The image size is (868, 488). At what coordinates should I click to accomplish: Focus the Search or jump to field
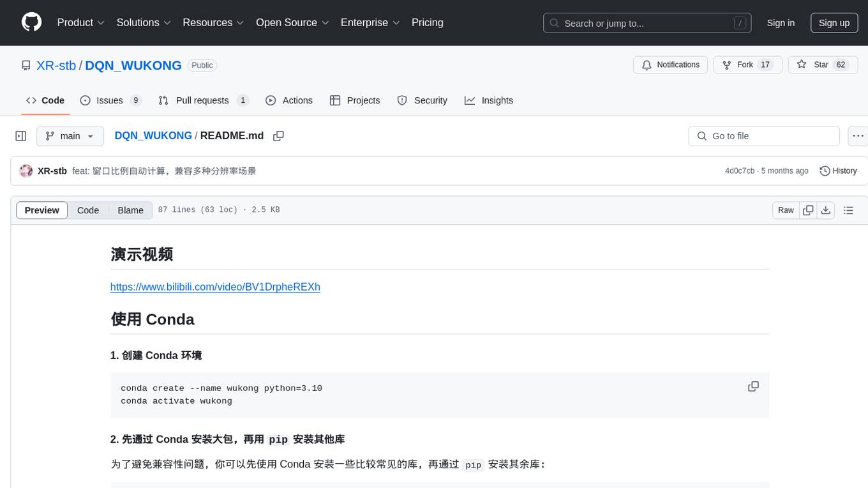[x=647, y=23]
